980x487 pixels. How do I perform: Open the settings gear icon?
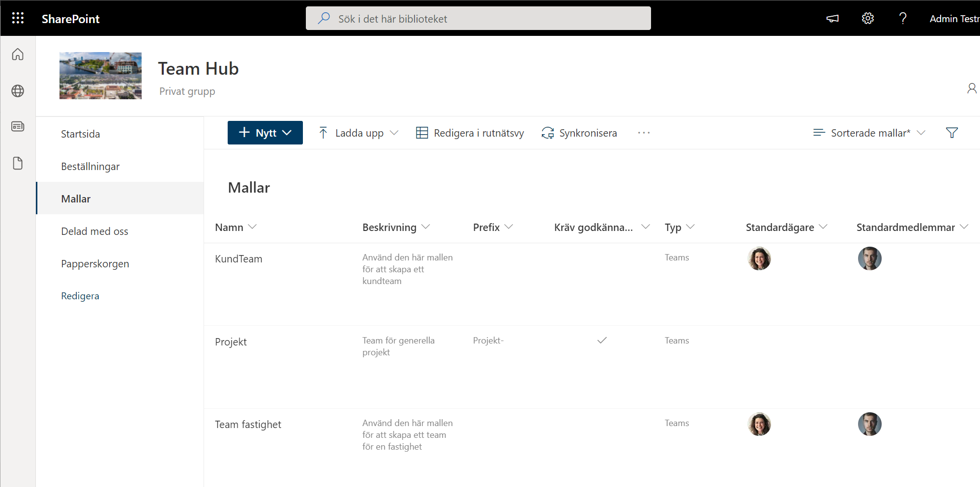(x=867, y=18)
